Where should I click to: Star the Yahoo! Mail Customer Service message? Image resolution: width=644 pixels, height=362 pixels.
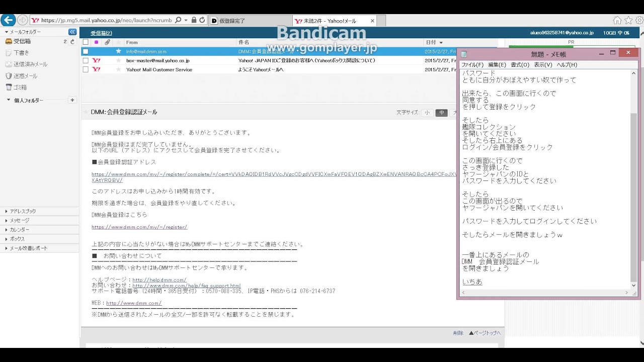tap(119, 69)
